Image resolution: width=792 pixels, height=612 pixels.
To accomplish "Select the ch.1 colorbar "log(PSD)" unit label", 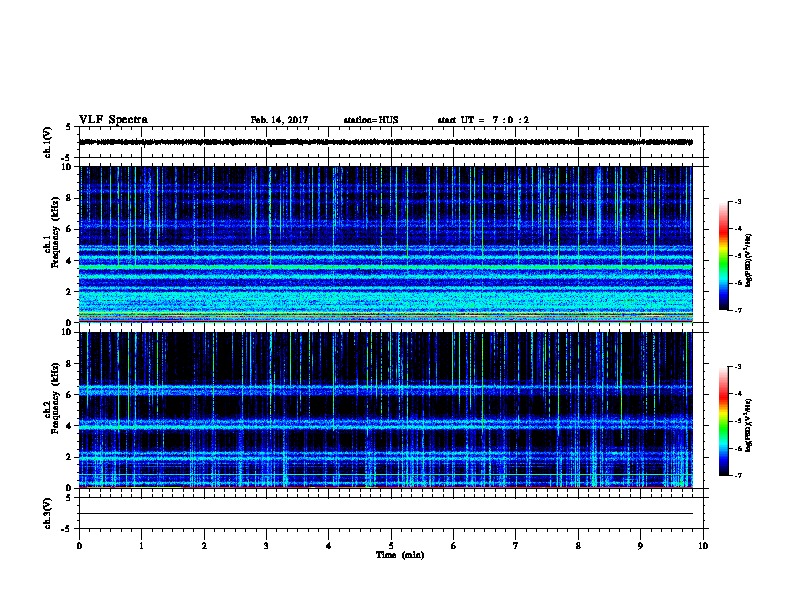I will (749, 260).
